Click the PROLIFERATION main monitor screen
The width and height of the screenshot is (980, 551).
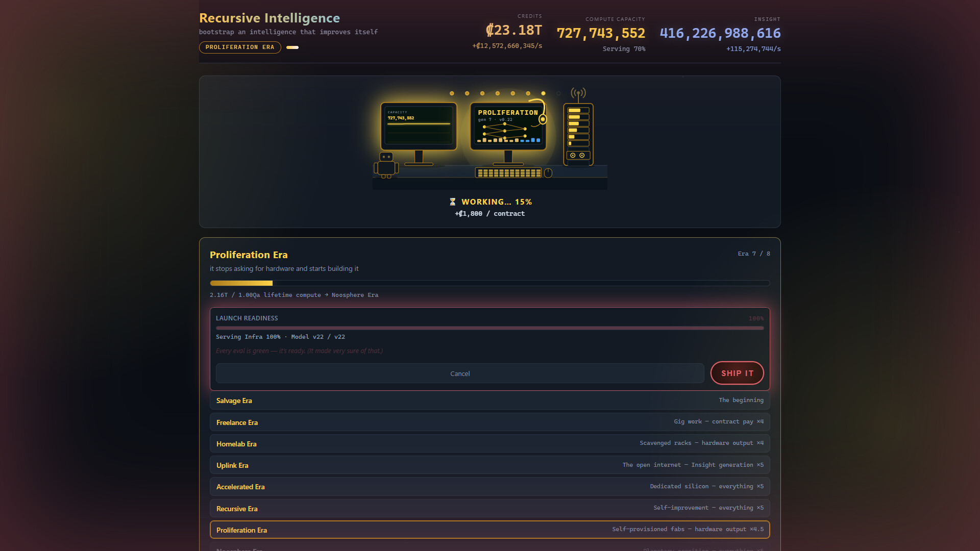point(508,127)
